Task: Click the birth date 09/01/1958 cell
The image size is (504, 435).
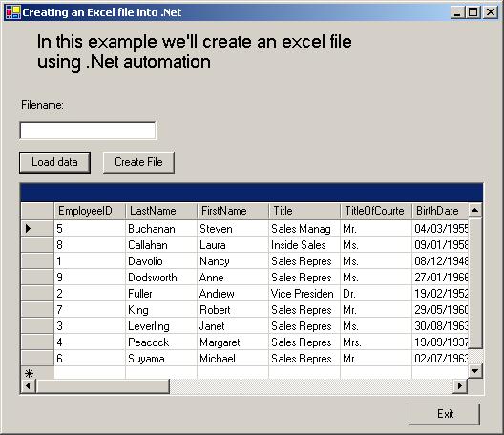Action: (440, 245)
